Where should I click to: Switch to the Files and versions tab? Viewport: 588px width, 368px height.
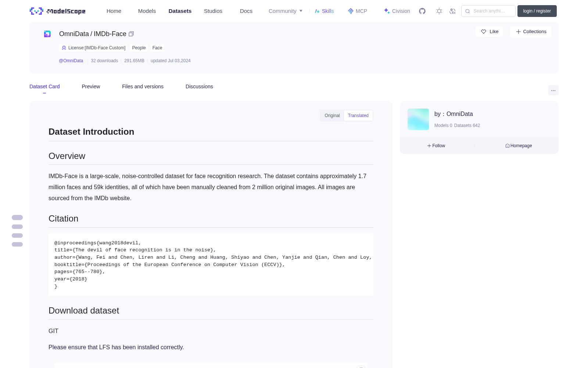pos(143,86)
